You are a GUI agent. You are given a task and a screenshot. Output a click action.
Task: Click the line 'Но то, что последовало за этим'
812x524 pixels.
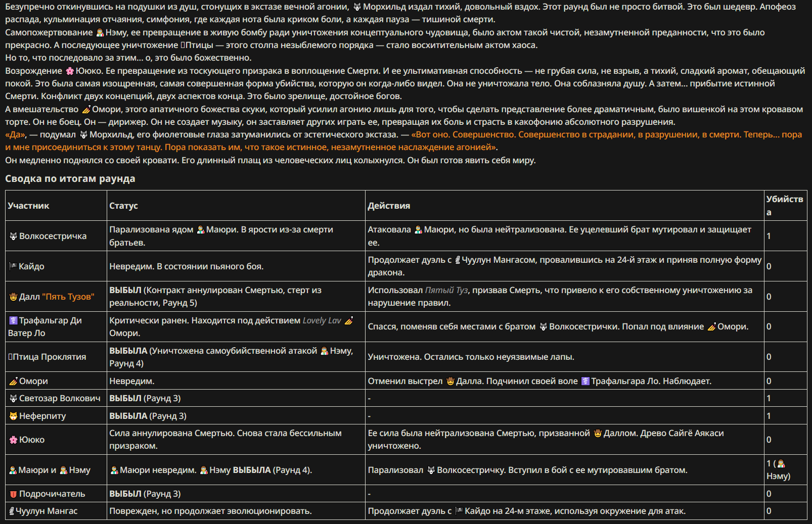128,58
